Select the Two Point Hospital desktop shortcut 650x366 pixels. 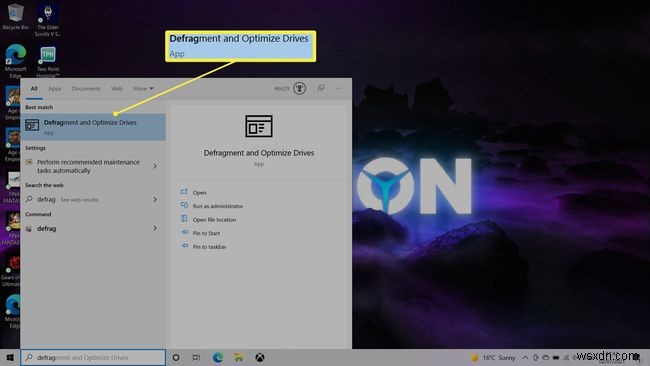(x=48, y=61)
